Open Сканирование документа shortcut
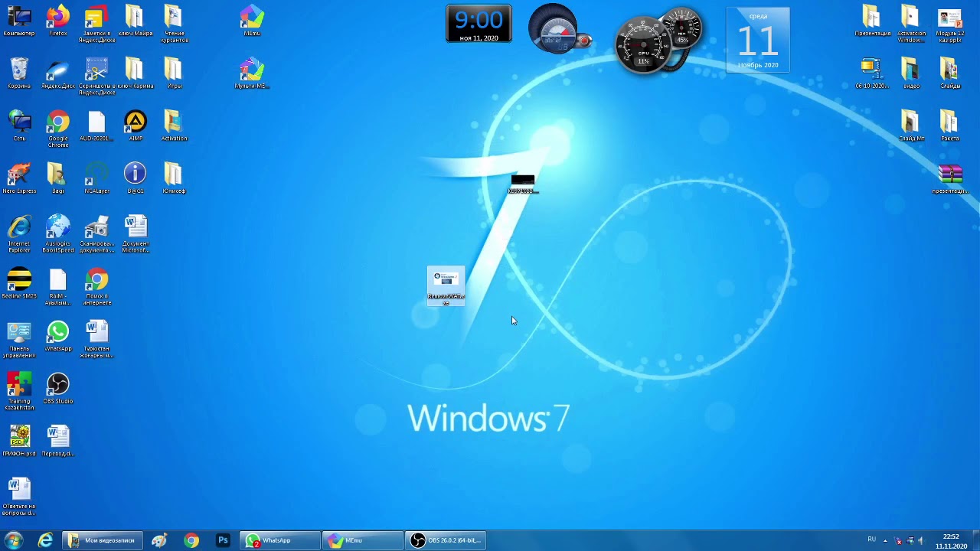The width and height of the screenshot is (980, 551). coord(96,234)
